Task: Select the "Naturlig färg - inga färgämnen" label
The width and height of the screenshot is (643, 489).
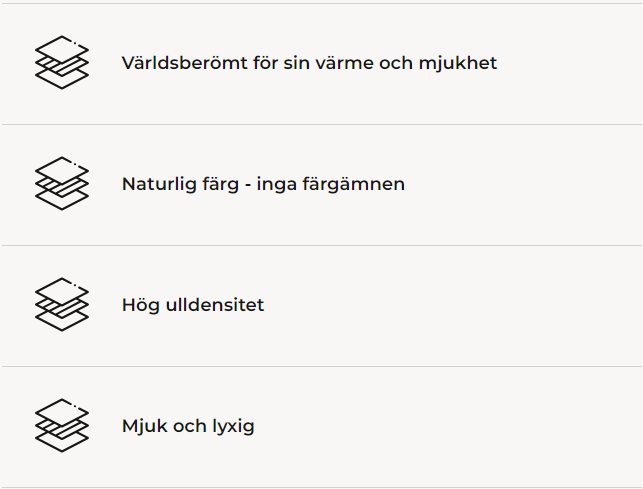Action: tap(263, 184)
